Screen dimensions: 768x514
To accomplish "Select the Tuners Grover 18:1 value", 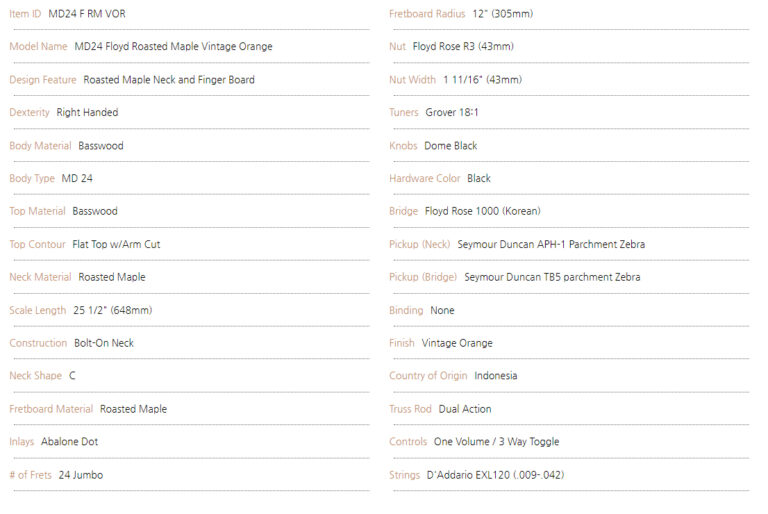I will pyautogui.click(x=452, y=112).
